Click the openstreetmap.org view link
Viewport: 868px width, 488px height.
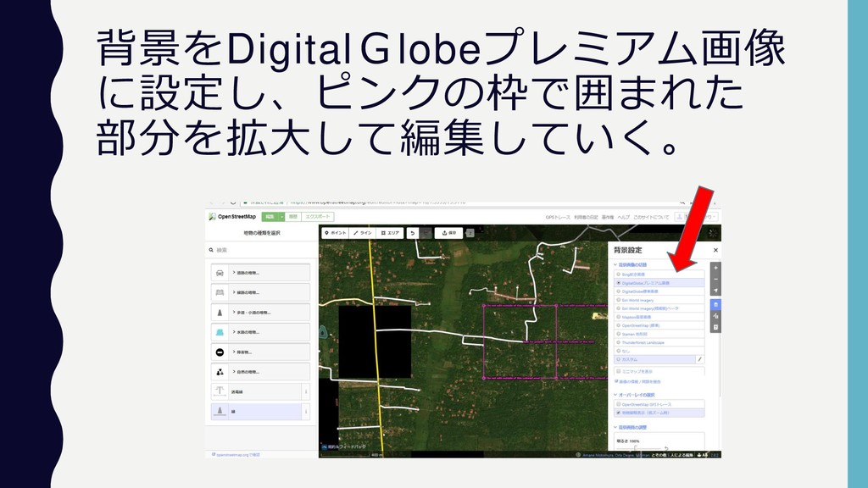pyautogui.click(x=236, y=455)
